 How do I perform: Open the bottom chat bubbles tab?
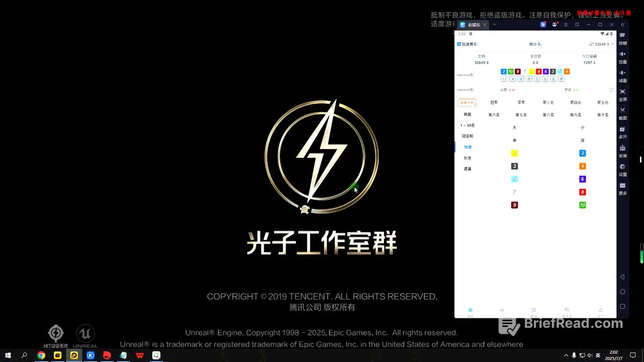coord(567,311)
